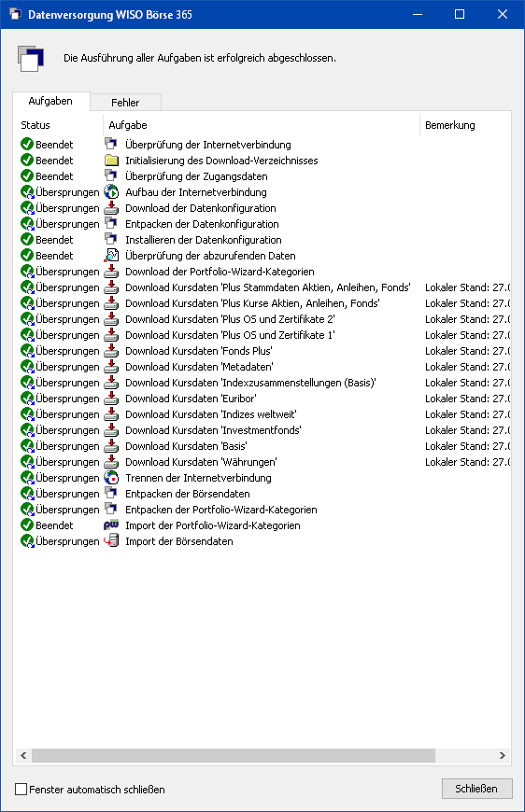Click the folder icon for 'Initialisierung des Download-Verzeichnisses'

click(x=111, y=161)
